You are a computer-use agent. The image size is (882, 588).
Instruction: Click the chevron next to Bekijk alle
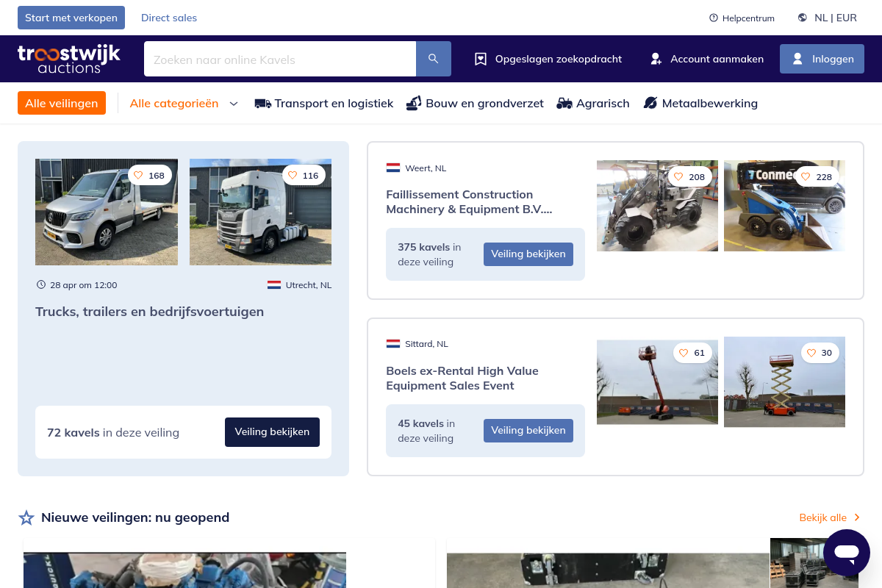(x=857, y=517)
